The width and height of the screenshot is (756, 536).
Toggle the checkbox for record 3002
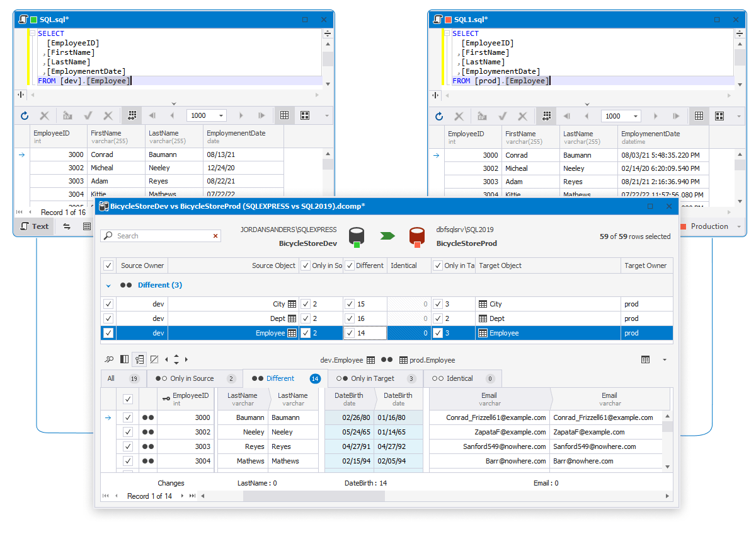click(128, 432)
